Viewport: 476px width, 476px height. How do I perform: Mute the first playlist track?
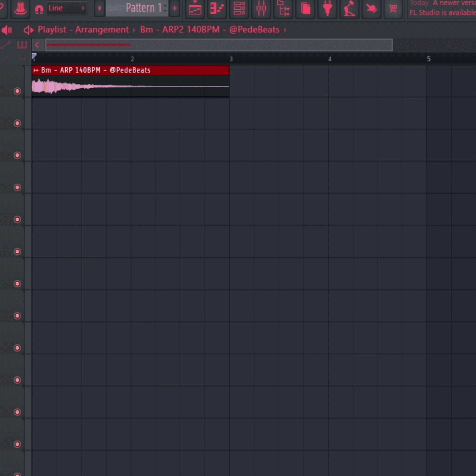point(18,91)
